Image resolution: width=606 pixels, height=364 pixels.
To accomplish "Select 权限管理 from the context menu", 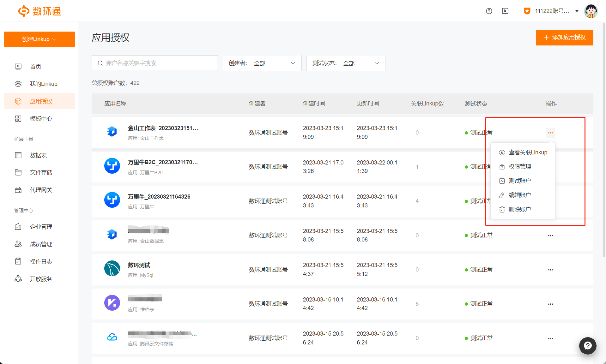I will pos(519,167).
